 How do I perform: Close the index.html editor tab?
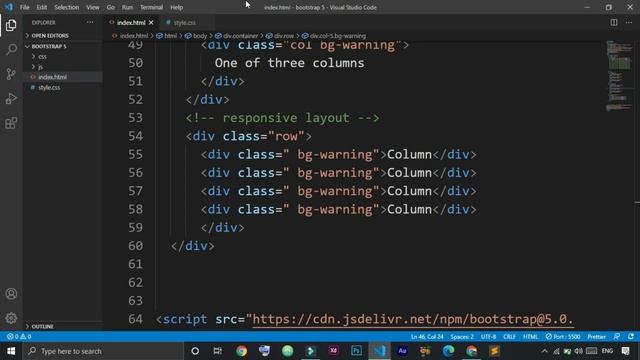pos(151,22)
